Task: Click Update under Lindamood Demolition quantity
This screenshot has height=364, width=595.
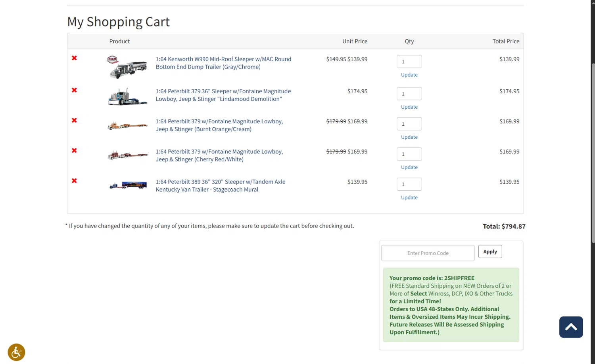Action: tap(409, 107)
